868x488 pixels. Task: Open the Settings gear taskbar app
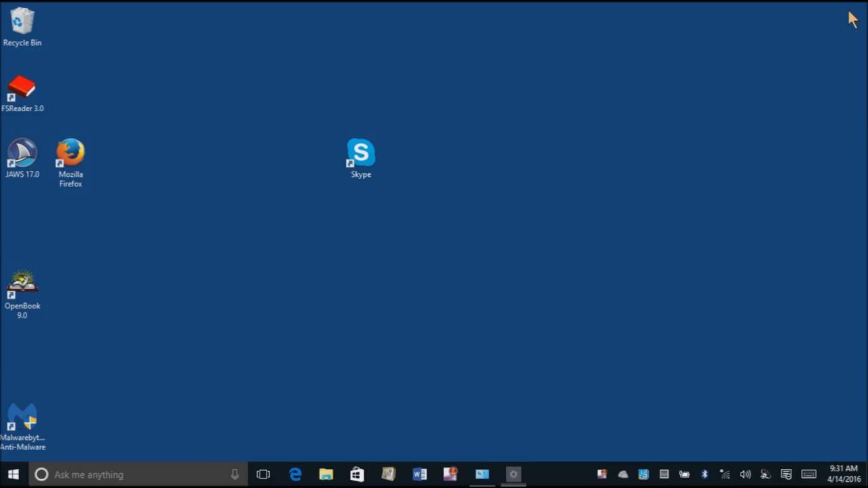pyautogui.click(x=513, y=474)
